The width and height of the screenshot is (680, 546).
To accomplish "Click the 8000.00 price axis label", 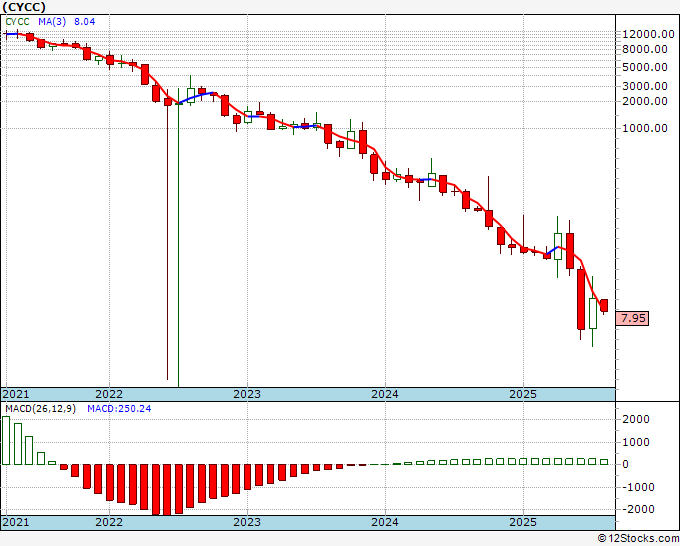I will click(x=645, y=49).
